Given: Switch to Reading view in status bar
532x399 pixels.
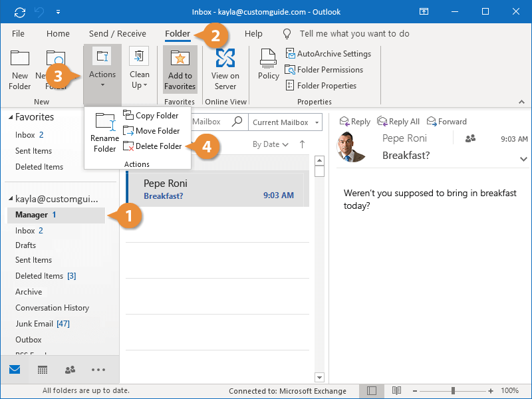Looking at the screenshot, I should pyautogui.click(x=396, y=391).
